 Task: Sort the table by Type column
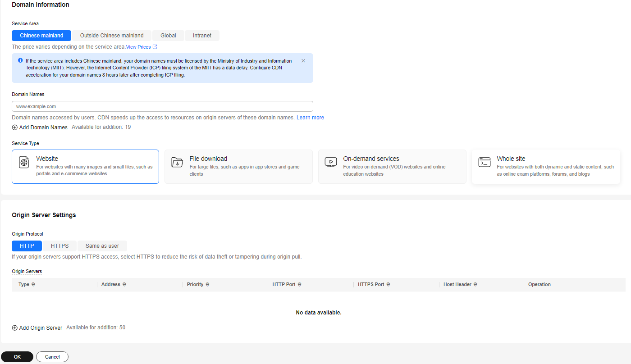tap(33, 285)
